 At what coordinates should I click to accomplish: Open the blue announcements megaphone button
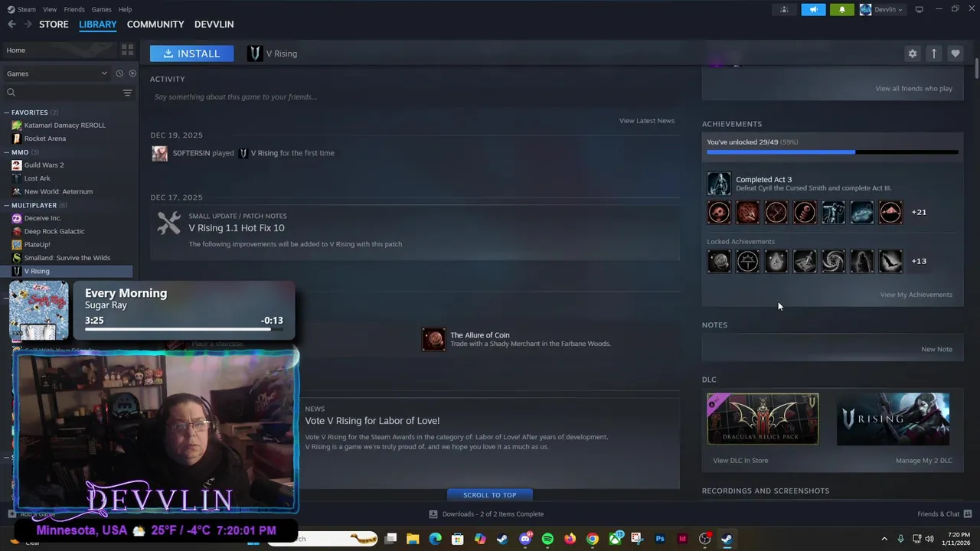813,9
